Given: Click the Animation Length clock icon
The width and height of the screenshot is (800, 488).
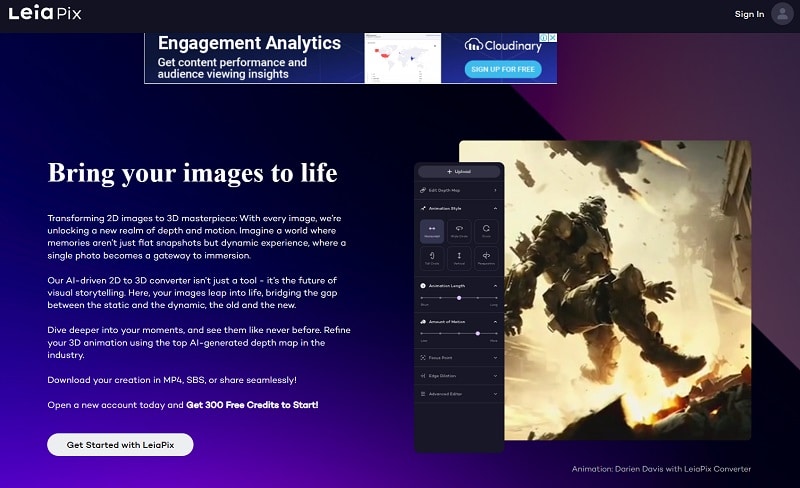Looking at the screenshot, I should point(423,286).
